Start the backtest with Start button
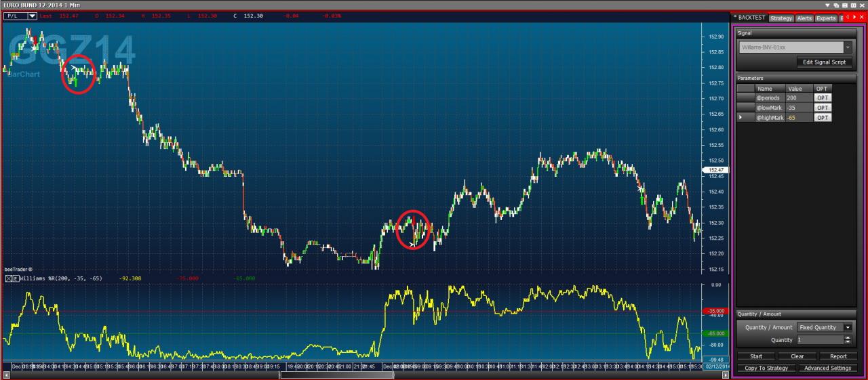The height and width of the screenshot is (380, 868). click(756, 356)
